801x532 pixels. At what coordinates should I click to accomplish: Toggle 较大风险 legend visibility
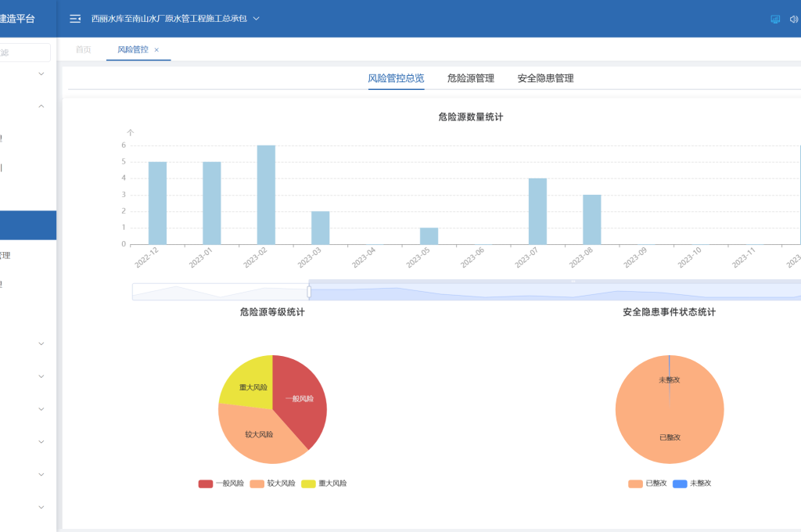(x=273, y=483)
